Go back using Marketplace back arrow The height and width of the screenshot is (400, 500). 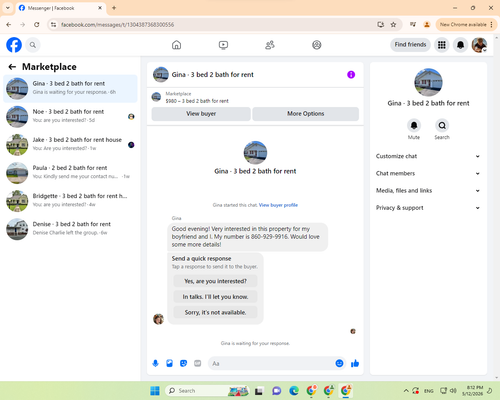[x=12, y=67]
